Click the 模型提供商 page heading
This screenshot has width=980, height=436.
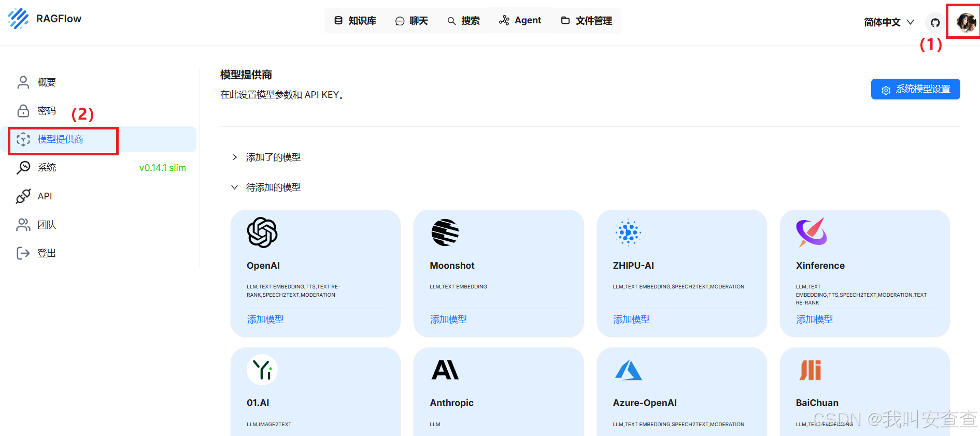pos(246,75)
